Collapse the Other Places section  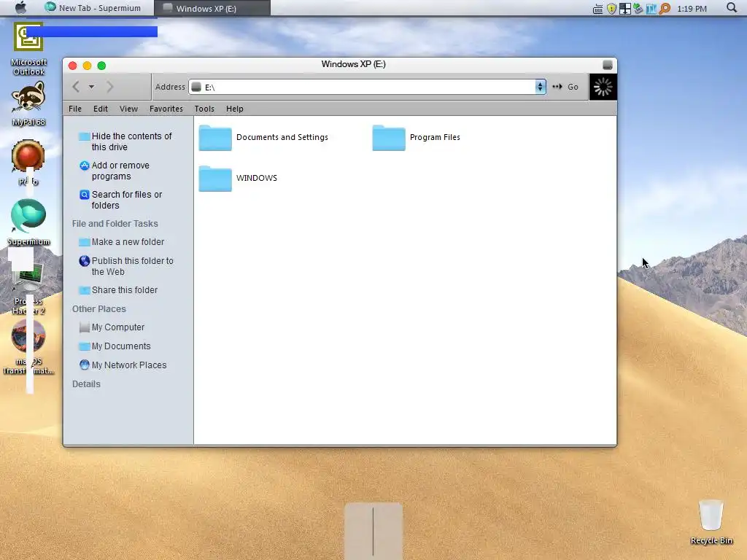tap(99, 308)
